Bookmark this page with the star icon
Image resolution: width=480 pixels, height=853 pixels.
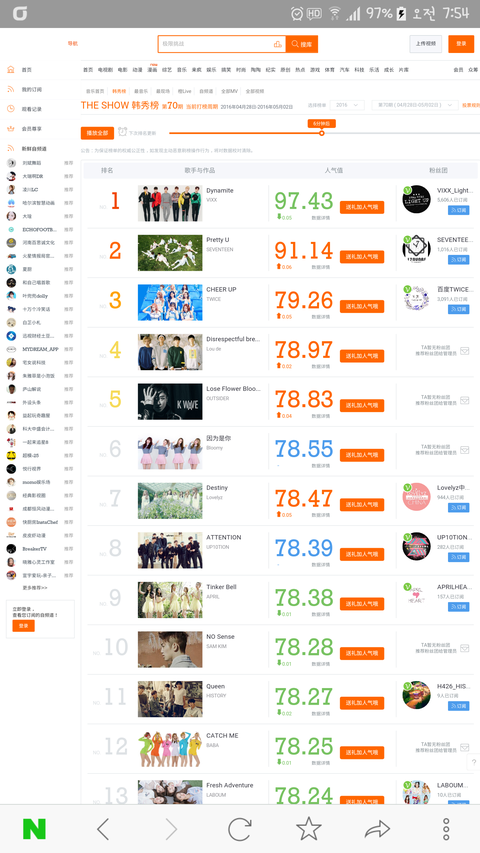click(309, 829)
